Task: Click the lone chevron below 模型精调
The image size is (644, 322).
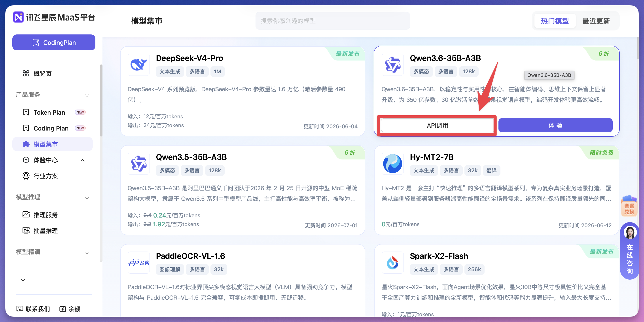Action: (x=23, y=280)
